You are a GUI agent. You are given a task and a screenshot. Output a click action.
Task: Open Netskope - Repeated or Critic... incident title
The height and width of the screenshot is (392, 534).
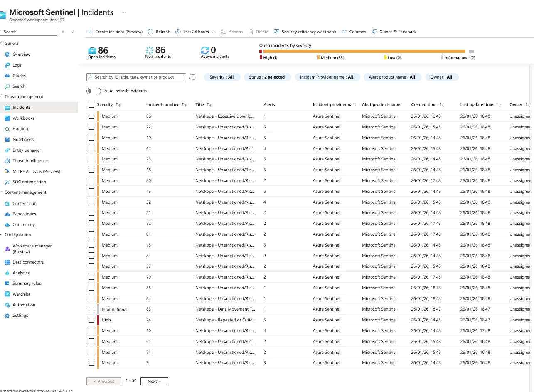click(x=225, y=320)
